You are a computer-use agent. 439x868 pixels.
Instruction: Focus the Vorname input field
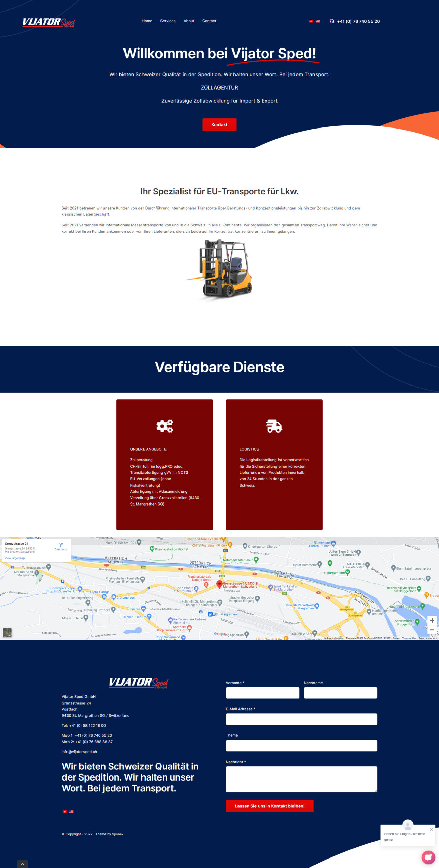coord(262,693)
